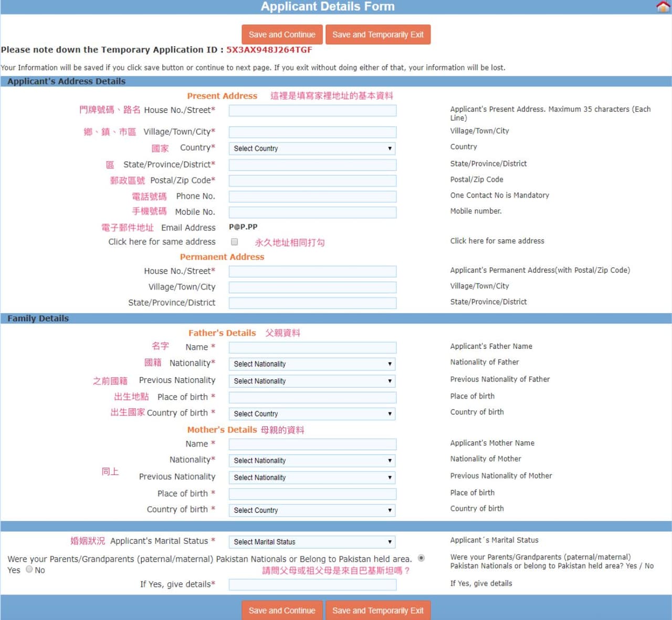The image size is (672, 620).
Task: Click the 'Applicant's Address Details' section header
Action: pyautogui.click(x=66, y=81)
